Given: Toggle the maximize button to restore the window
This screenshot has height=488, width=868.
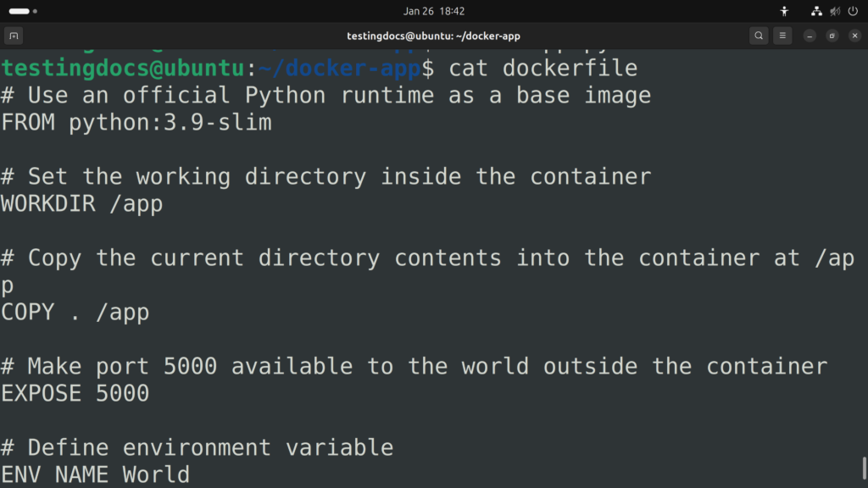Looking at the screenshot, I should [x=832, y=36].
